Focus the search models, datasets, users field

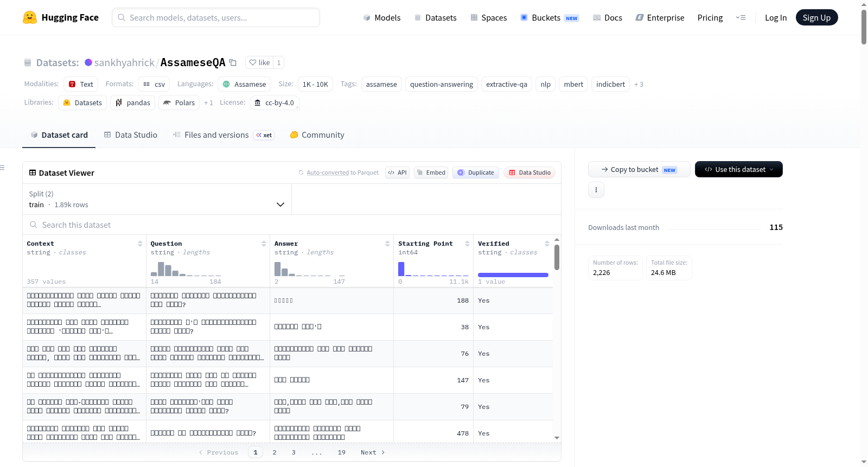click(x=216, y=17)
